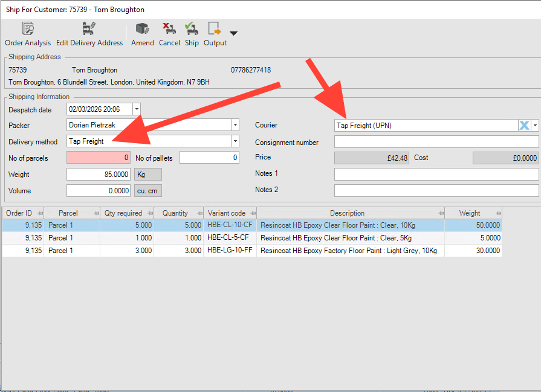Click the Blundell Street shipping address line
Viewport: 541px width, 392px height.
(x=109, y=82)
